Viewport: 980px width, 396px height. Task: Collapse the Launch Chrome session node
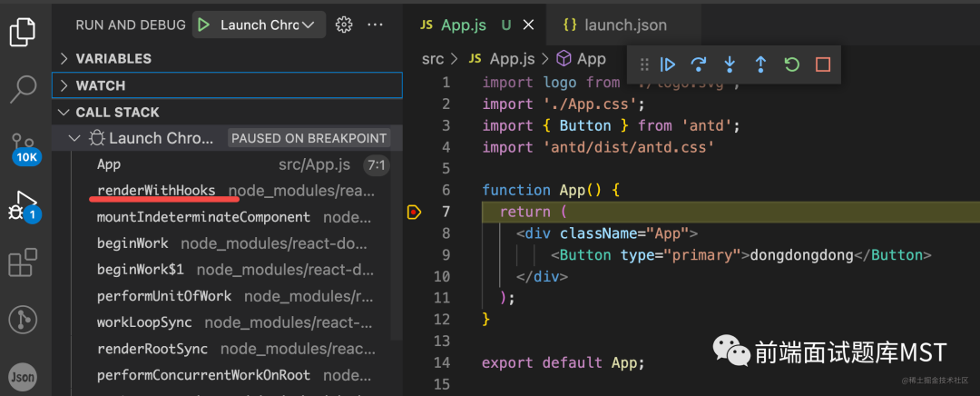pyautogui.click(x=75, y=138)
